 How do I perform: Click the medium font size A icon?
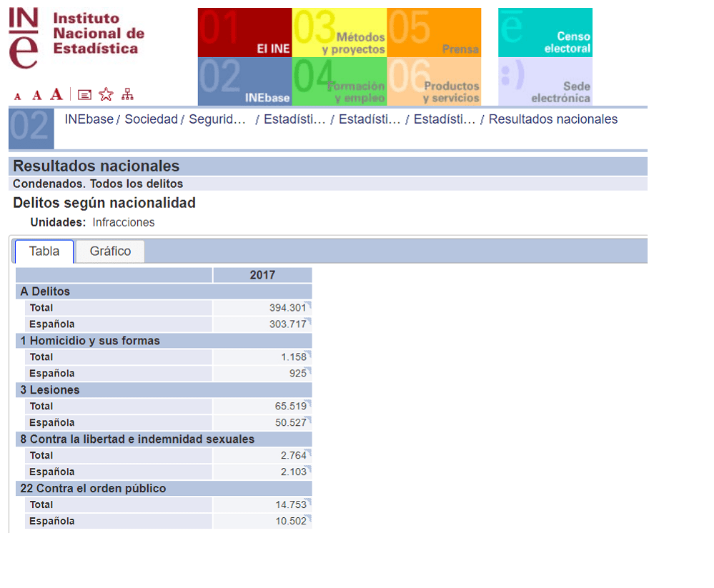(36, 95)
